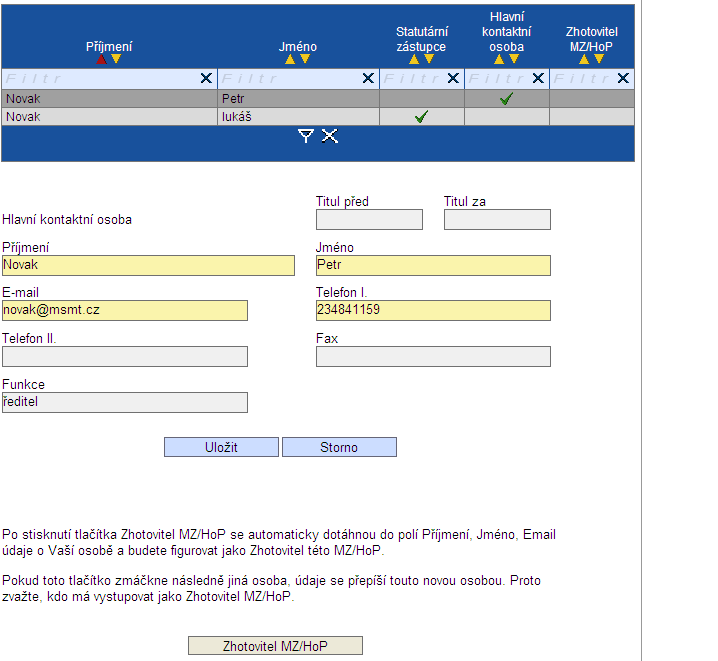718x661 pixels.
Task: Click the Příjmení form field containing Novak
Action: pyautogui.click(x=148, y=265)
